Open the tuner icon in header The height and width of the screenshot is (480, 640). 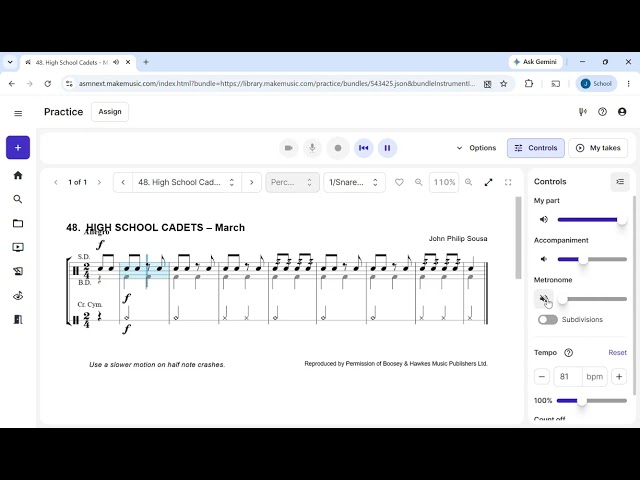pyautogui.click(x=582, y=112)
